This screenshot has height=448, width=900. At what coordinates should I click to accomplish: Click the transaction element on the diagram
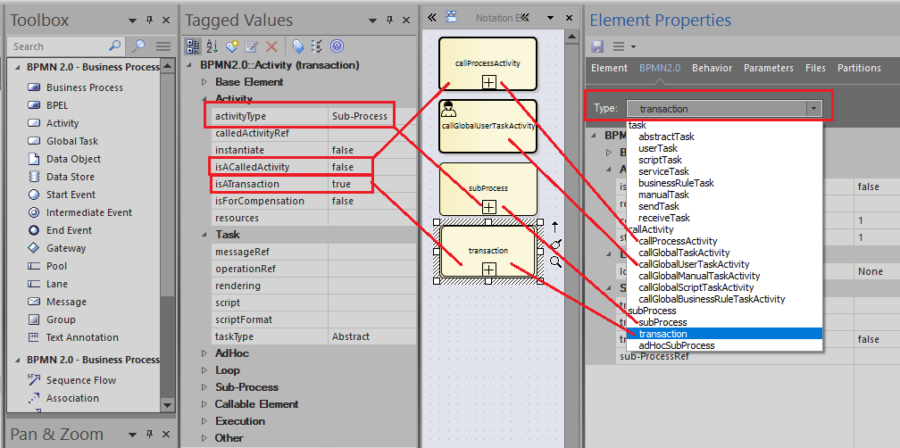click(x=488, y=252)
